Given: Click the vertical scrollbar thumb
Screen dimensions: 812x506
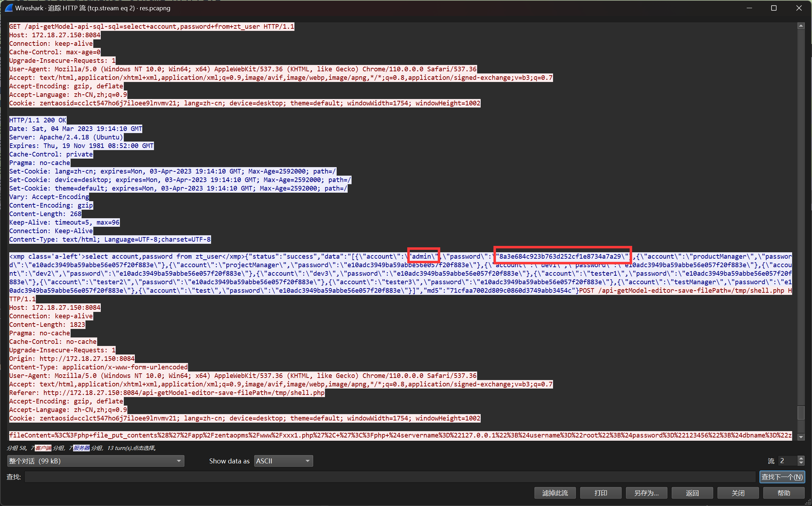Looking at the screenshot, I should click(x=801, y=413).
